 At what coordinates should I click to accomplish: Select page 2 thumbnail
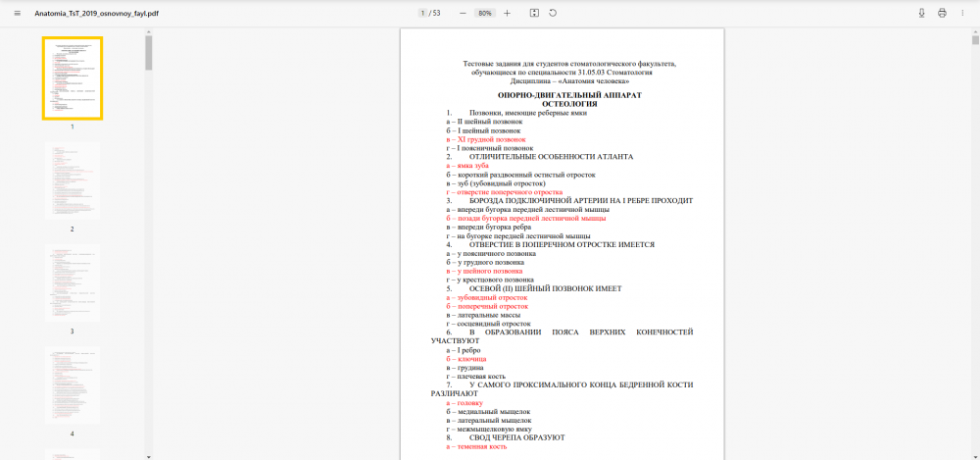pyautogui.click(x=73, y=180)
